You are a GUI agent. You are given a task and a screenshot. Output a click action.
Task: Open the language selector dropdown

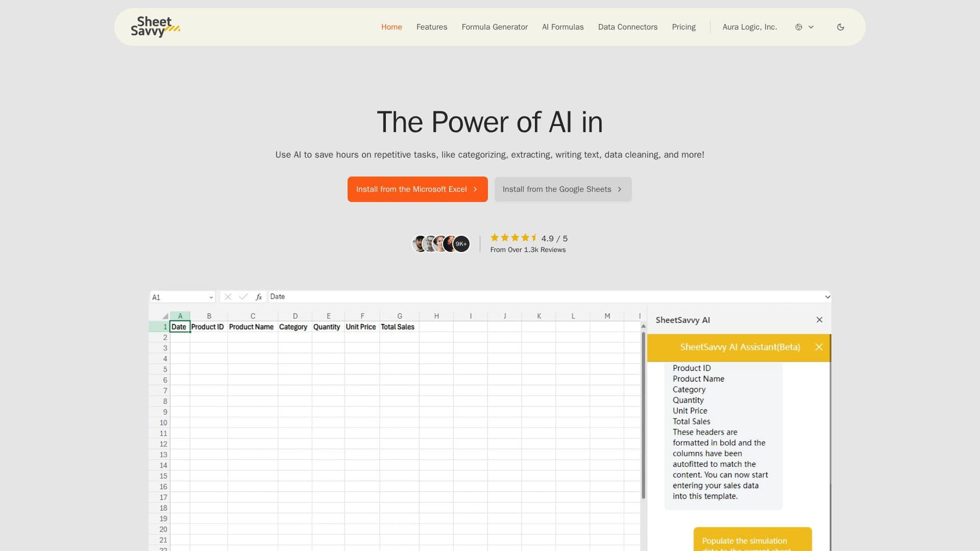(x=804, y=27)
